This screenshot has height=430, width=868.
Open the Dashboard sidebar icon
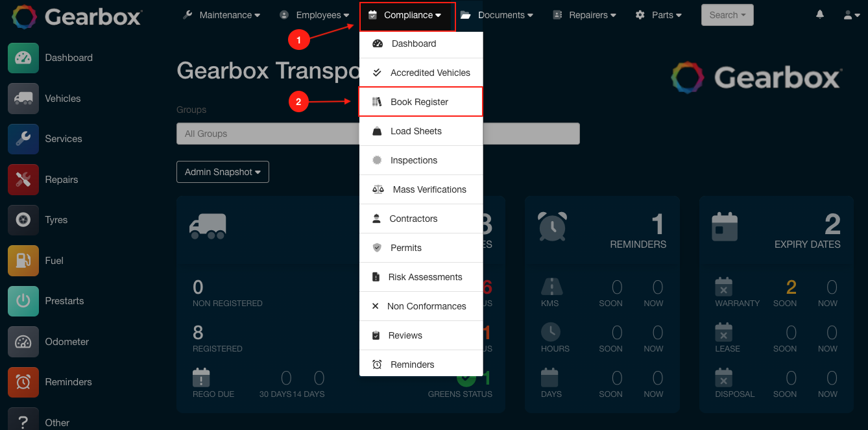click(23, 58)
